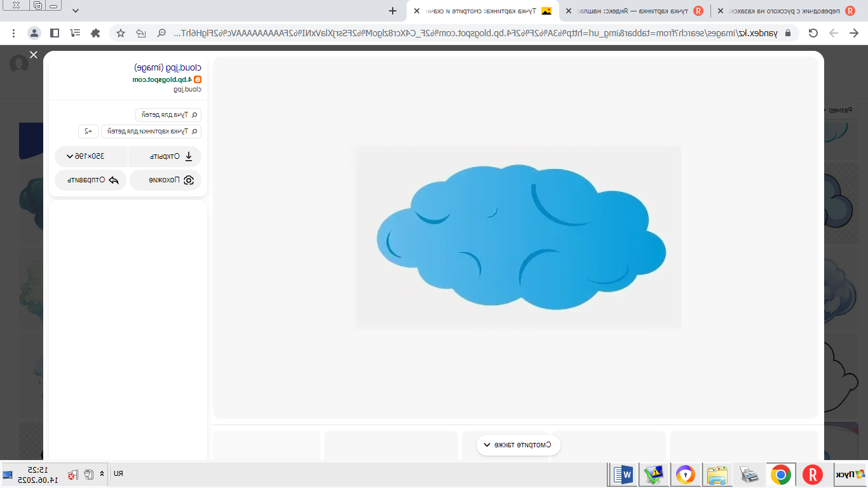Viewport: 868px width, 488px height.
Task: Open the round purple-and-yellow taskbar app
Action: (686, 475)
